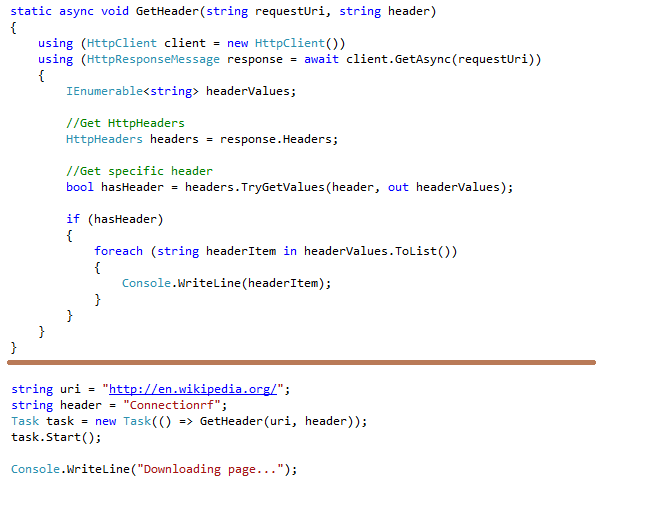The width and height of the screenshot is (653, 512).
Task: Click the 'static' keyword on the first line
Action: [31, 11]
